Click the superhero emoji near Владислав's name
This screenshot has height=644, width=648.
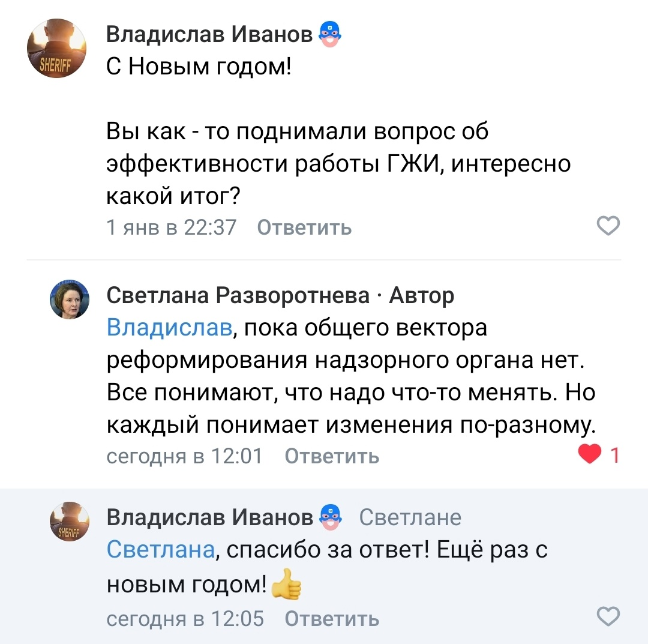click(329, 34)
